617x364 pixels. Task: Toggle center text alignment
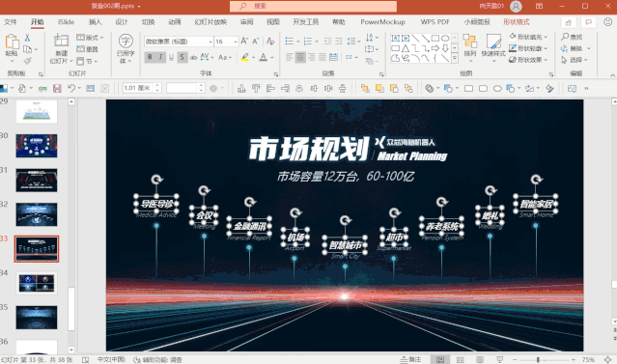(x=300, y=58)
